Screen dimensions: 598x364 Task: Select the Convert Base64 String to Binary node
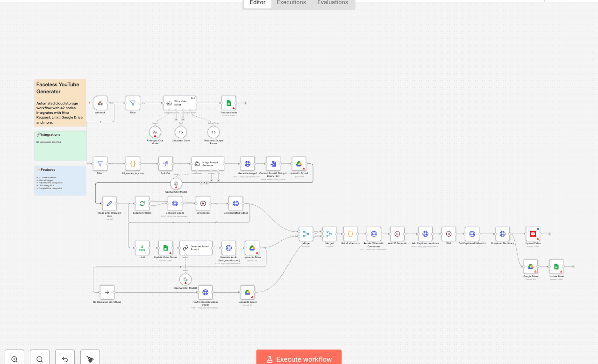[x=273, y=164]
